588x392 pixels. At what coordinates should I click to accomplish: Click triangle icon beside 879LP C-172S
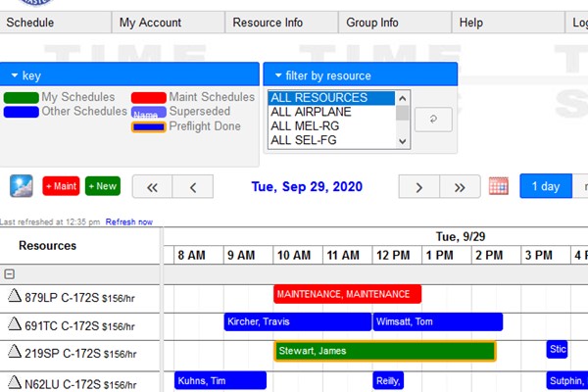(x=14, y=296)
